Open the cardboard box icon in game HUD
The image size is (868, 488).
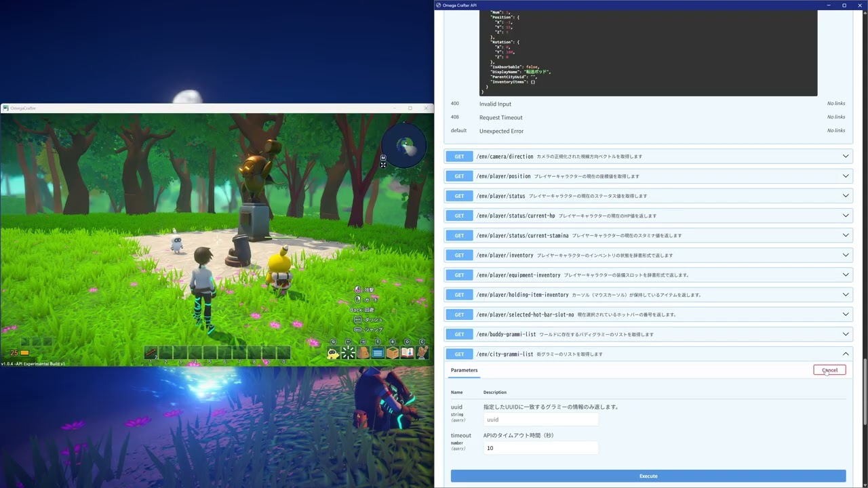(x=392, y=352)
